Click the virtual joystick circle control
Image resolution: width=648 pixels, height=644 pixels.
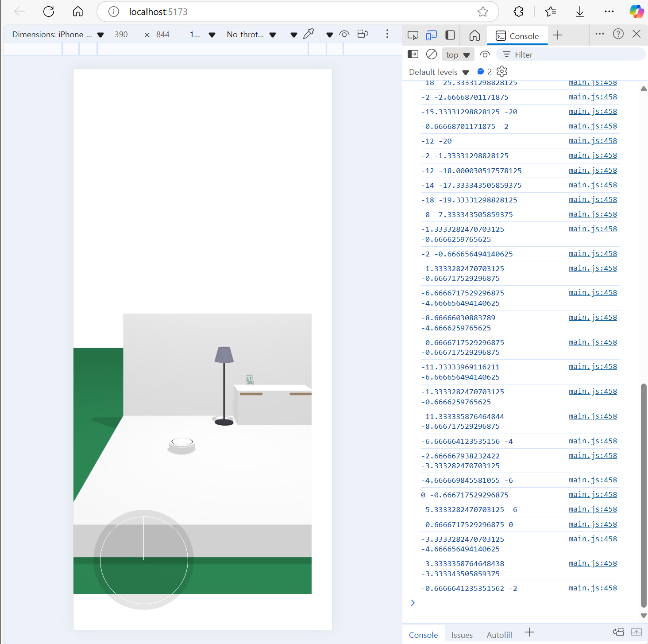[x=144, y=560]
